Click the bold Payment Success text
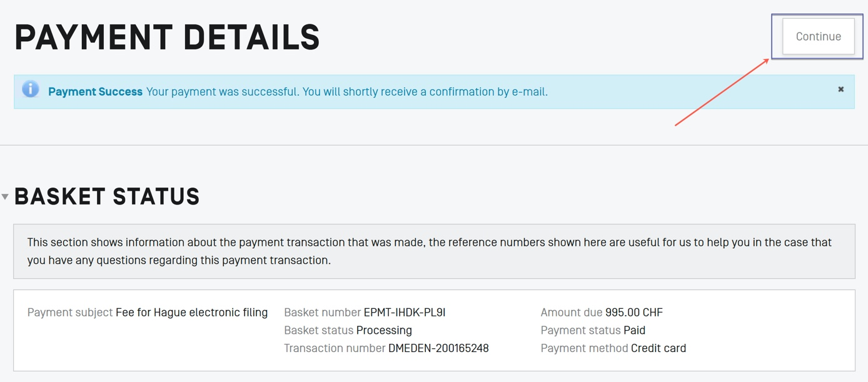The image size is (868, 382). pos(95,92)
